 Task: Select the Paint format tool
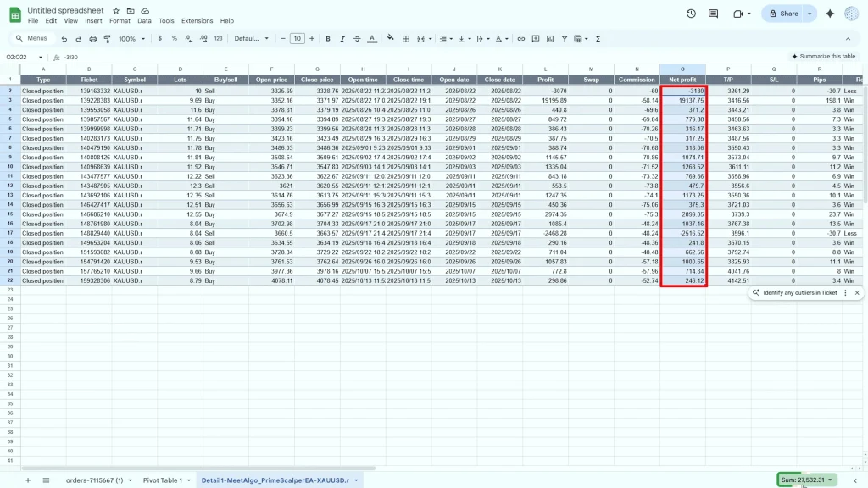click(107, 39)
